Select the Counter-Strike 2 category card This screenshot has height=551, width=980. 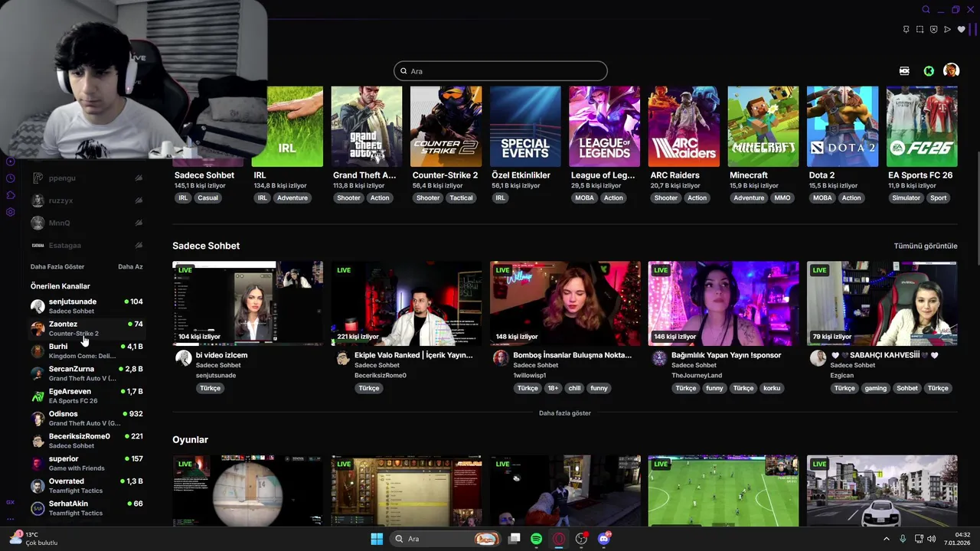(x=446, y=126)
